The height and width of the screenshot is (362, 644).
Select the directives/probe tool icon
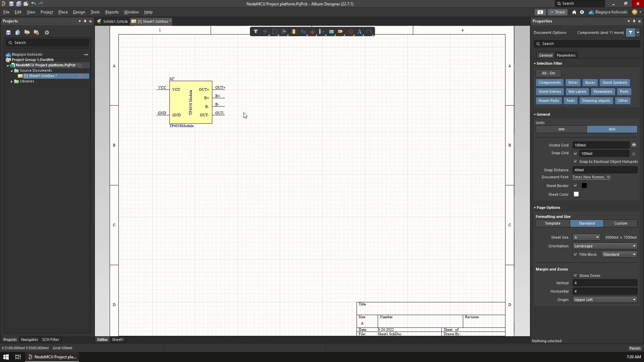point(350,32)
